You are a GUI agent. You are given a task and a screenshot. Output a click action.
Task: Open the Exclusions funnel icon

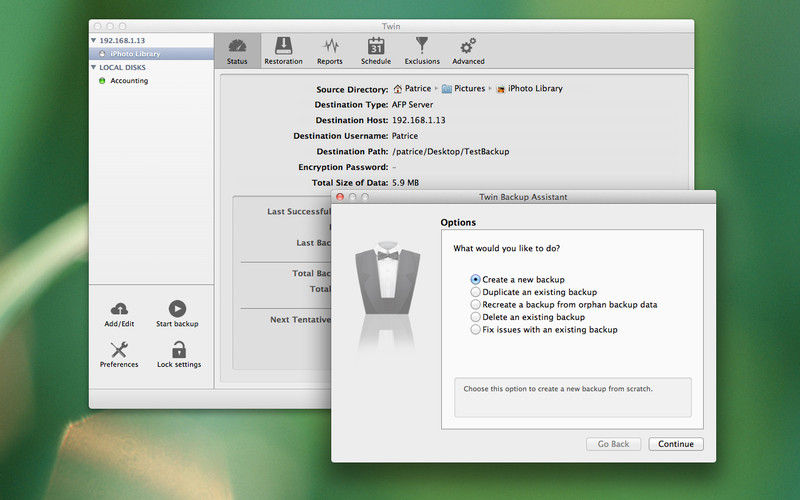421,45
